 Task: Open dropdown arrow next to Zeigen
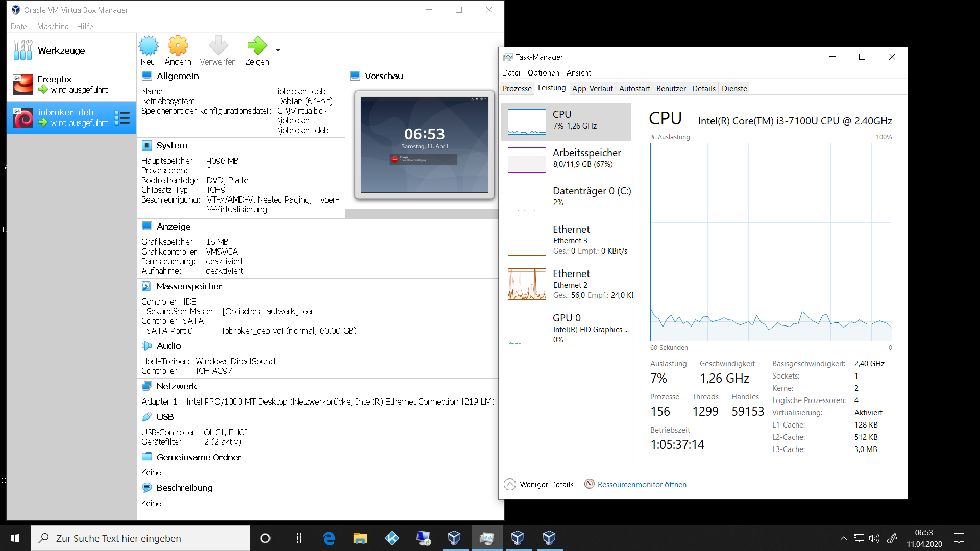pyautogui.click(x=278, y=51)
